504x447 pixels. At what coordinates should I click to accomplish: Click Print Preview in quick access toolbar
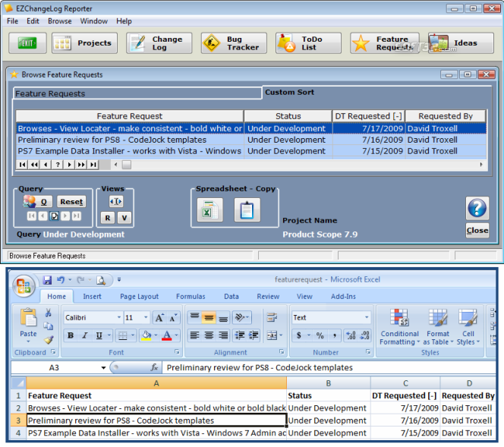tap(101, 280)
